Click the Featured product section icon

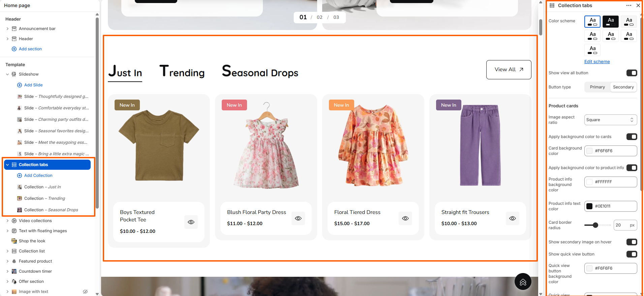click(x=14, y=261)
